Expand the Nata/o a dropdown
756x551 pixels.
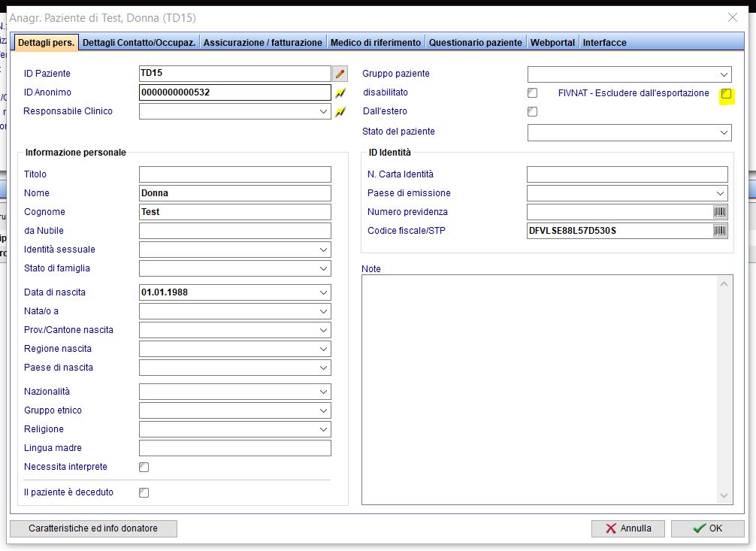323,311
